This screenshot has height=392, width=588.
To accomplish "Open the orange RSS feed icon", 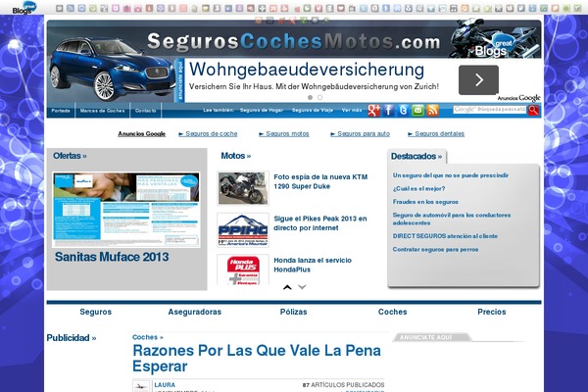I will pos(433,111).
